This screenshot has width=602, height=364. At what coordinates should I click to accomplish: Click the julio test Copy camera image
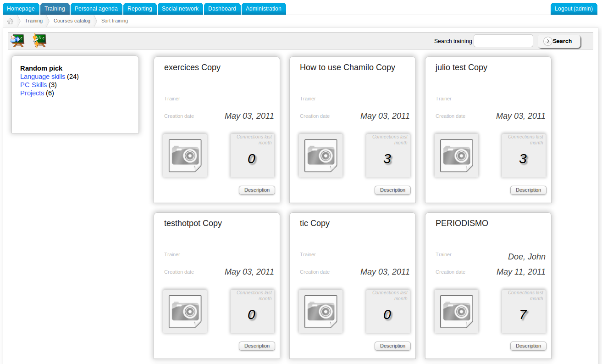pos(456,156)
